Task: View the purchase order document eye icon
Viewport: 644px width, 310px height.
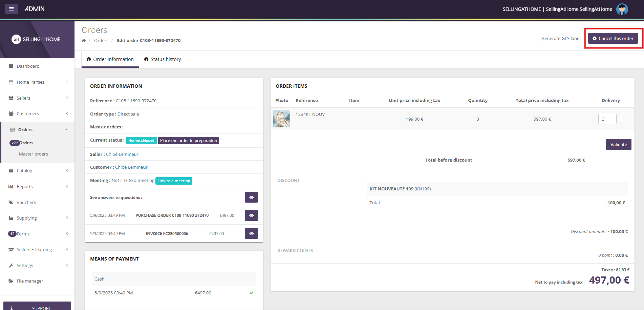Action: click(x=251, y=215)
